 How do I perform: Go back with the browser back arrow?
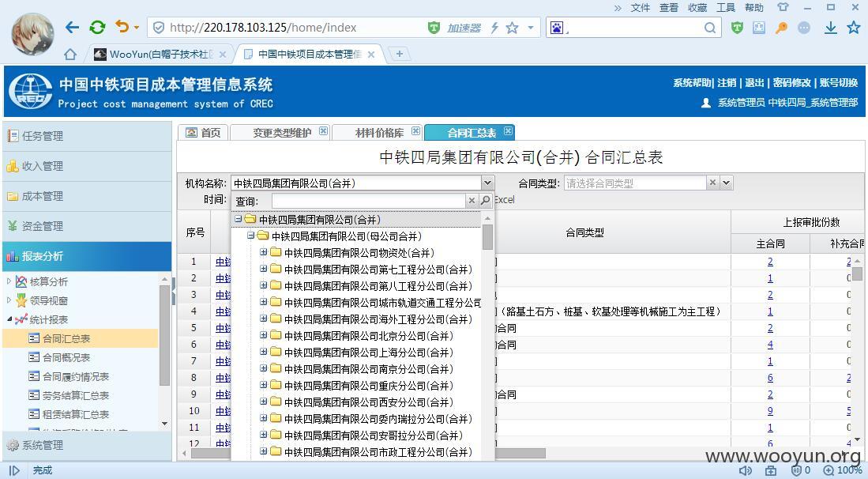click(72, 27)
